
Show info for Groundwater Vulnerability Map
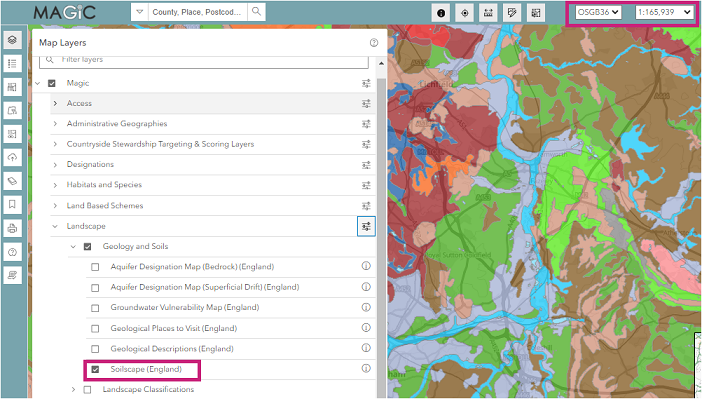[366, 307]
